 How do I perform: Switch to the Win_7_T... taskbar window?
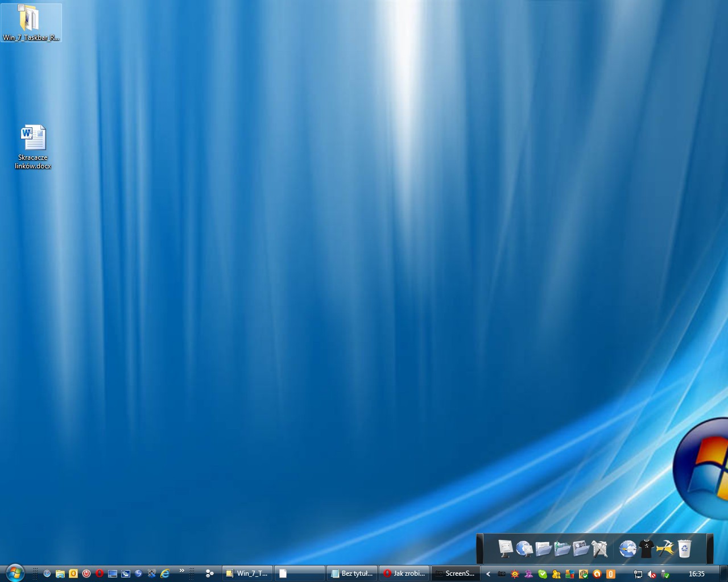(247, 573)
